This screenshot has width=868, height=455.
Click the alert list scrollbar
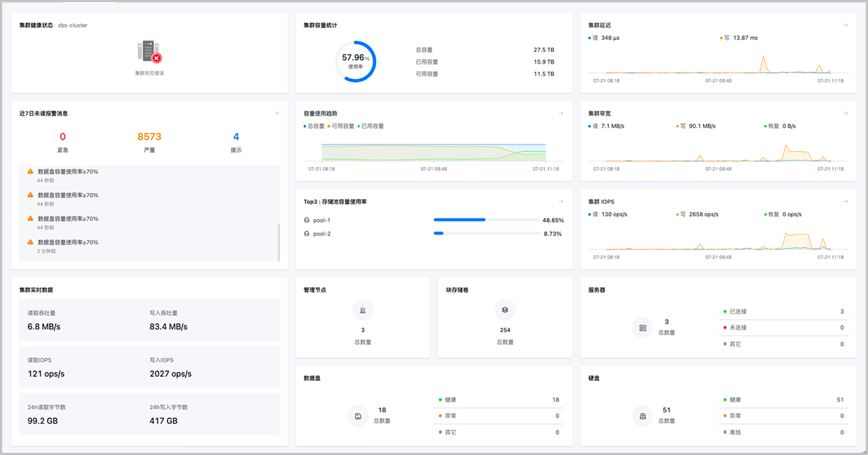(278, 242)
